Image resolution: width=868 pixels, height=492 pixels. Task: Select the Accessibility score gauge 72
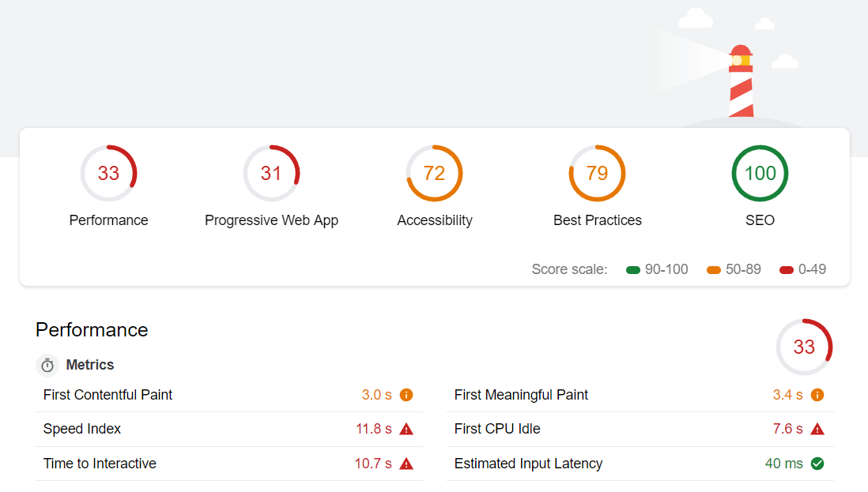pyautogui.click(x=434, y=173)
